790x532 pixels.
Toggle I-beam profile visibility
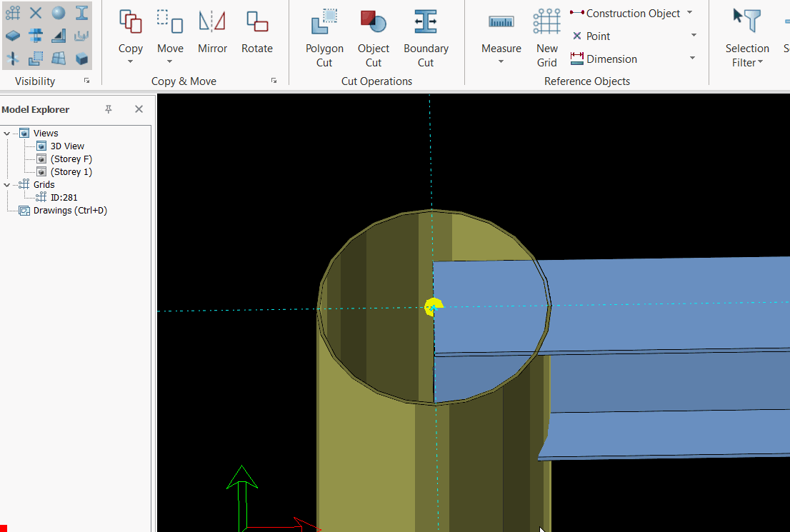pos(82,12)
